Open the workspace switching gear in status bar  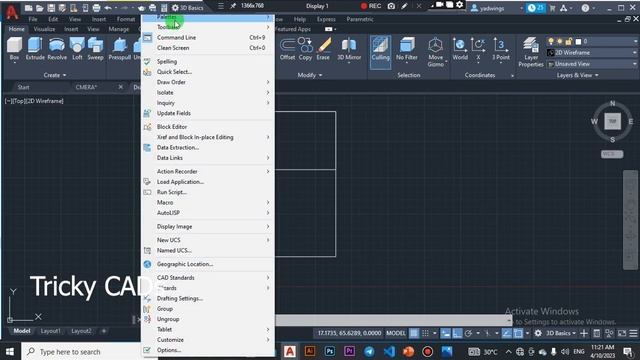click(x=538, y=333)
